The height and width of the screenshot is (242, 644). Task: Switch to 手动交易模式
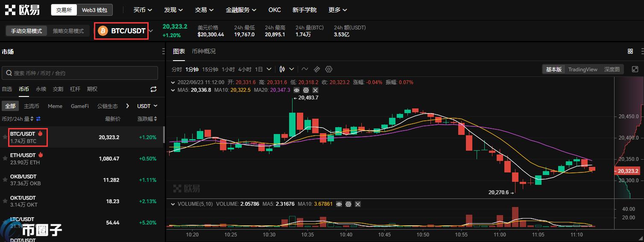26,31
